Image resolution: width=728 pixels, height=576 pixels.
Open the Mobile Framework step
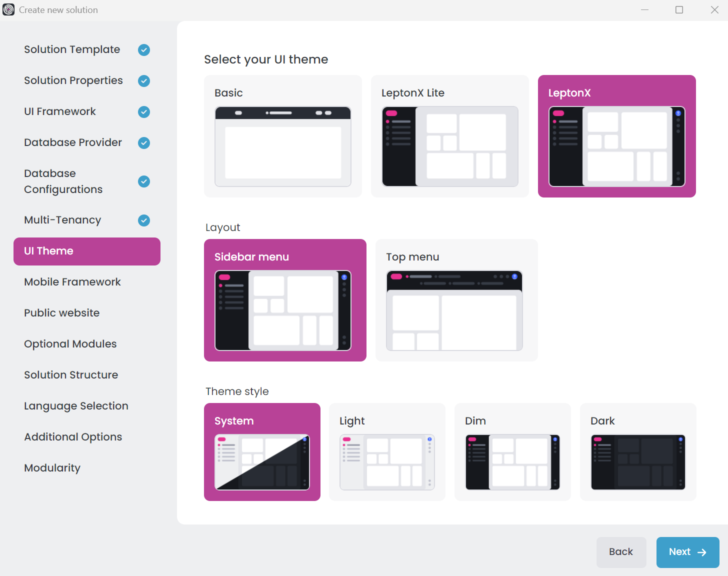[87, 282]
